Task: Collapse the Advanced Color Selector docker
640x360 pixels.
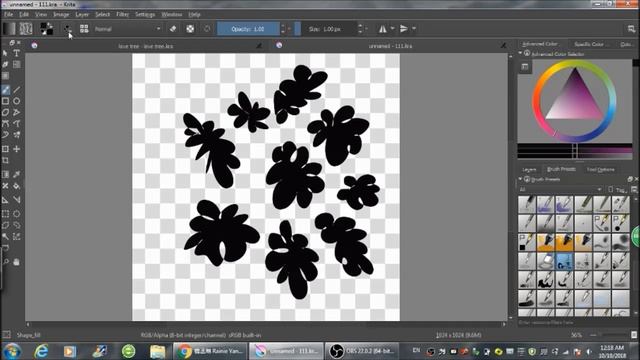Action: click(520, 53)
